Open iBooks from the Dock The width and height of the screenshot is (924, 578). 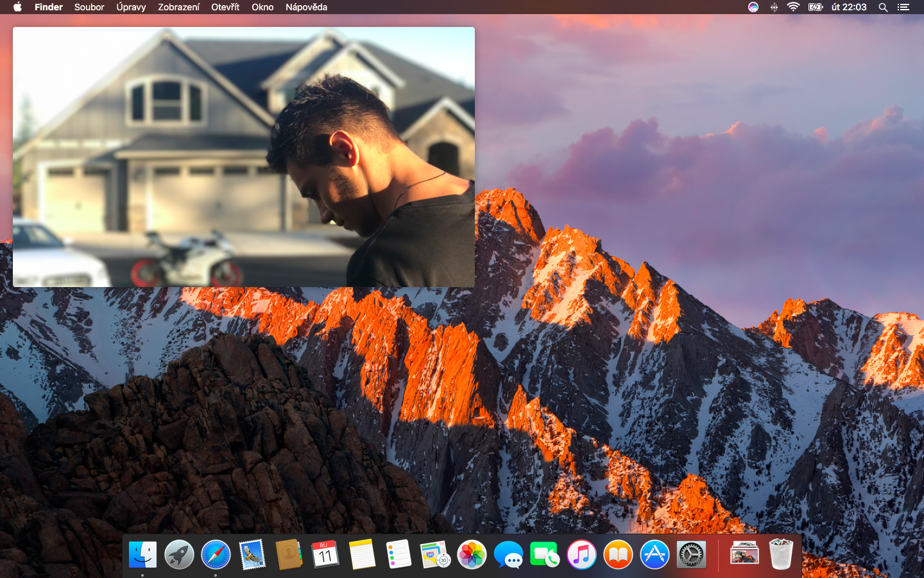(618, 554)
